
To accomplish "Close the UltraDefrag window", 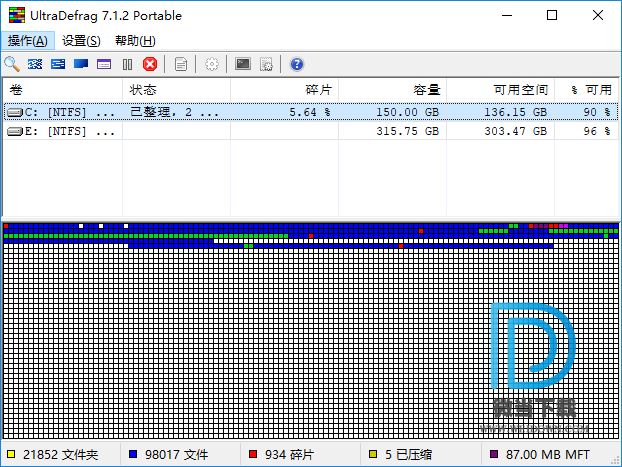I will [598, 15].
